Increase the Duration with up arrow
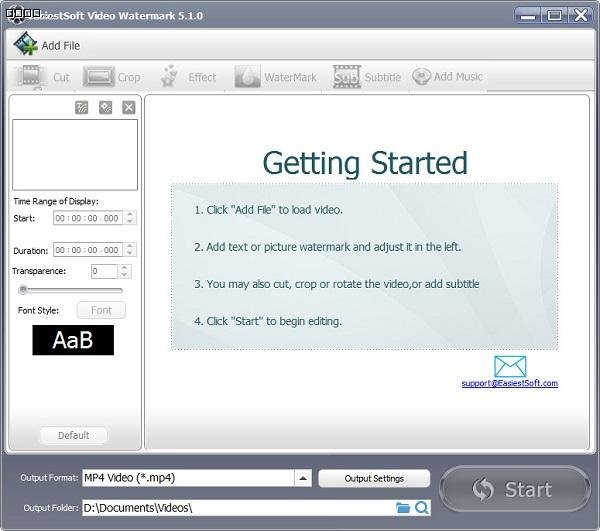The width and height of the screenshot is (600, 531). point(130,246)
